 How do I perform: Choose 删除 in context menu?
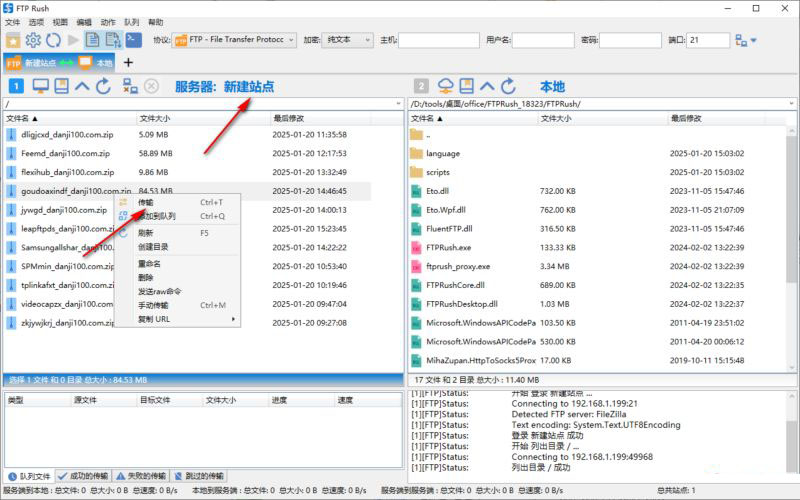pos(178,278)
